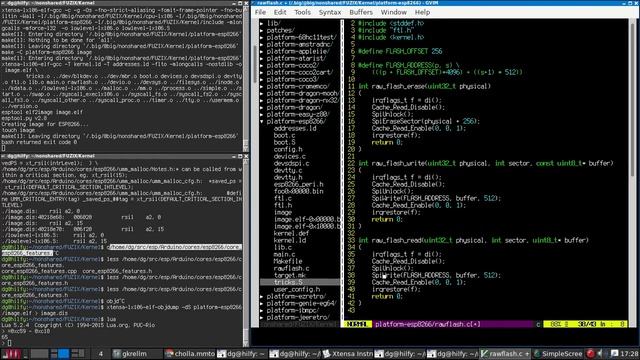Viewport: 640px width, 360px height.
Task: Open the Tools menu in GVIM
Action: (x=302, y=12)
